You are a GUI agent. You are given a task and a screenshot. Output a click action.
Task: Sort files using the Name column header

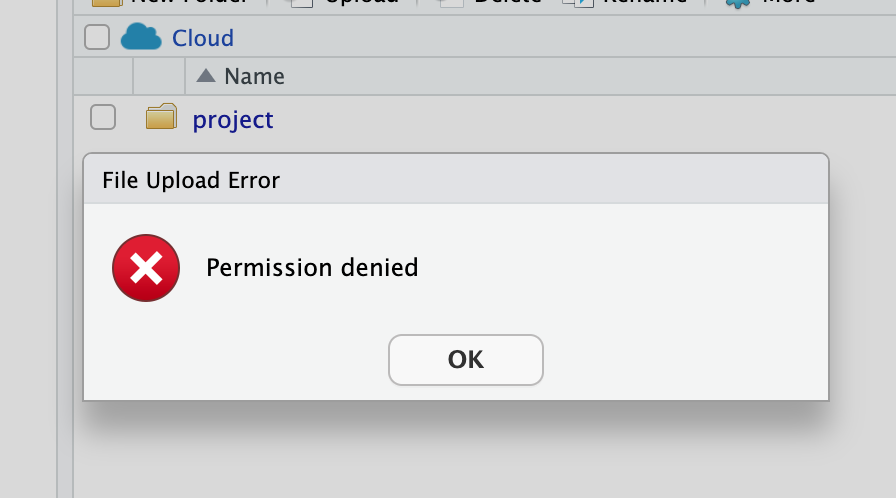coord(254,76)
